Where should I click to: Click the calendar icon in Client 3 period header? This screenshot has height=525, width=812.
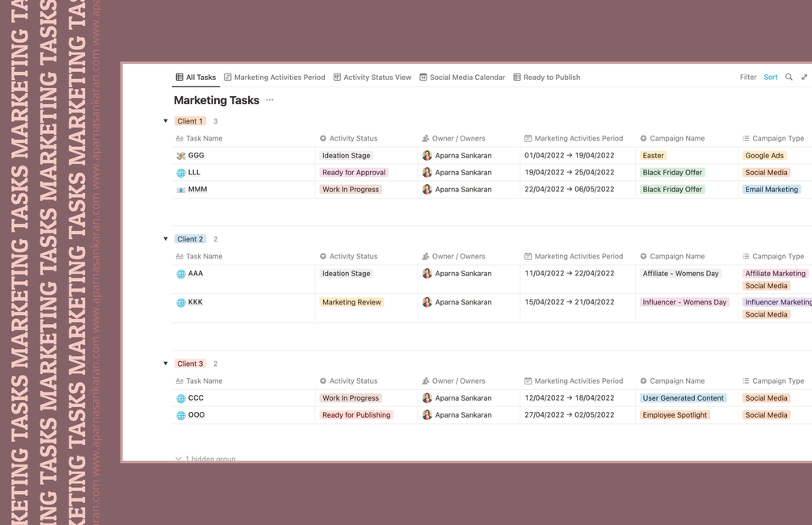point(528,381)
